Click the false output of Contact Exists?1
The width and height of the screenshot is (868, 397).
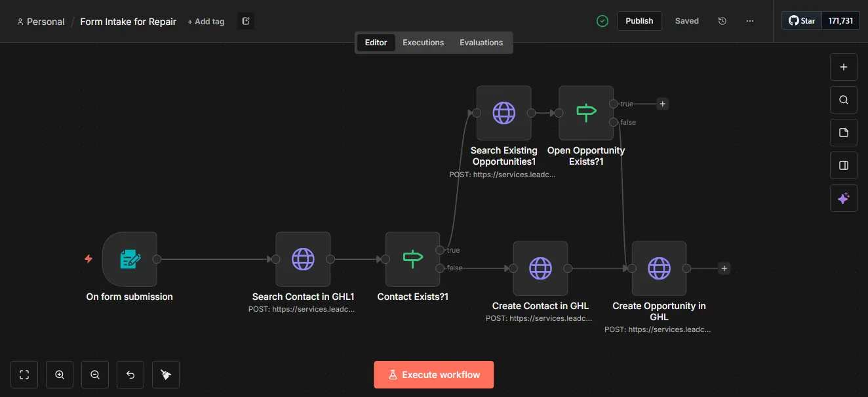(439, 268)
